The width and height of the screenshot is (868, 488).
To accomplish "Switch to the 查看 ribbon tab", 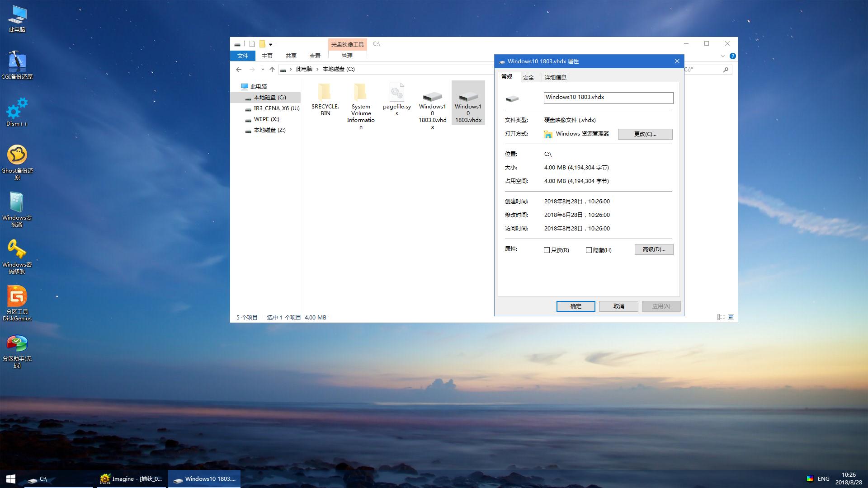I will tap(315, 56).
